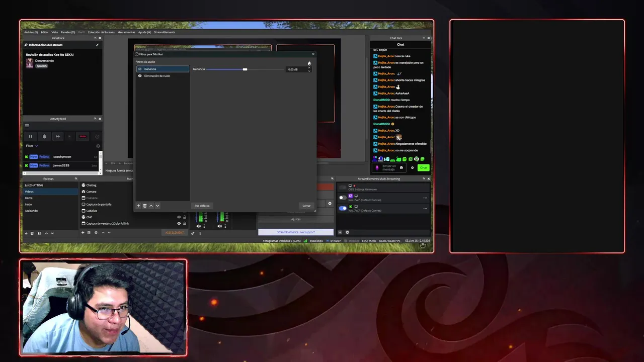This screenshot has width=644, height=362.
Task: Pop out the Chat Kick dock
Action: (x=425, y=38)
